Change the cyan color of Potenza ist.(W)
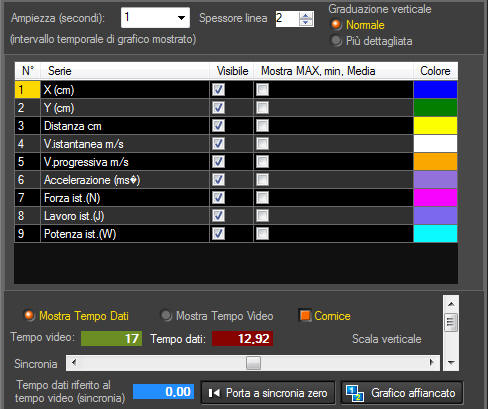Screen dimensions: 488x409 (x=435, y=233)
